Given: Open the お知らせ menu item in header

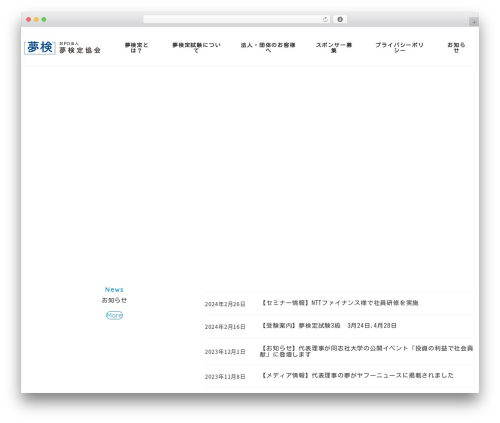Looking at the screenshot, I should point(456,48).
